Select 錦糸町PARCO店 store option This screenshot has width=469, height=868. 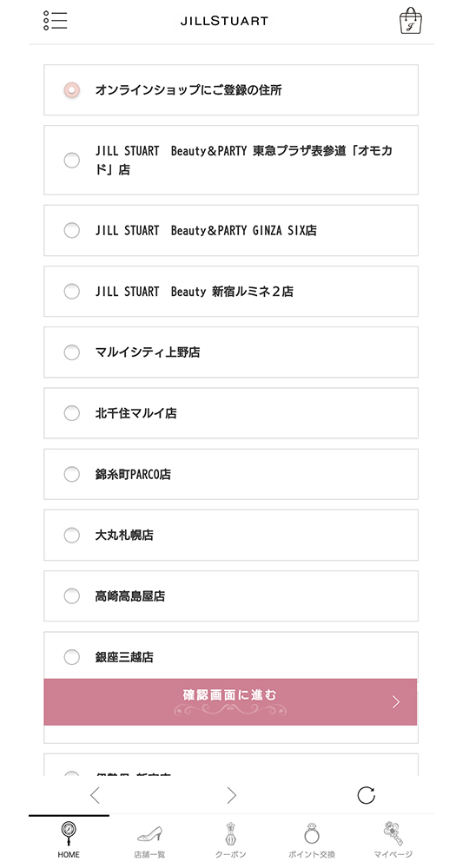coord(231,475)
